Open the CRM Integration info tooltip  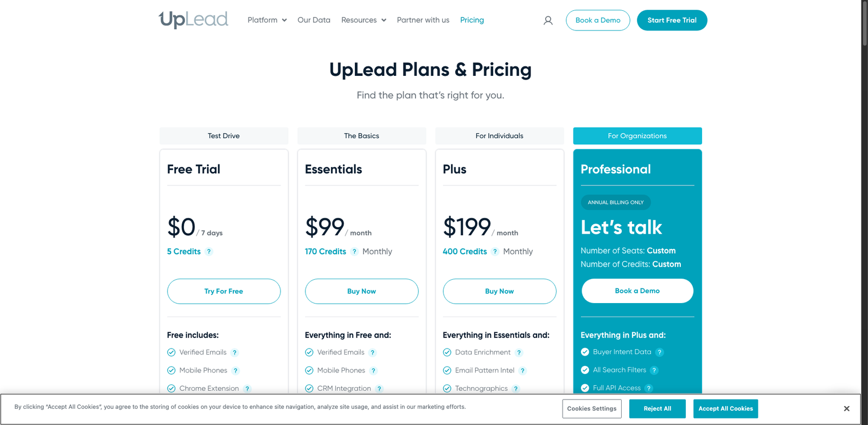pyautogui.click(x=380, y=388)
